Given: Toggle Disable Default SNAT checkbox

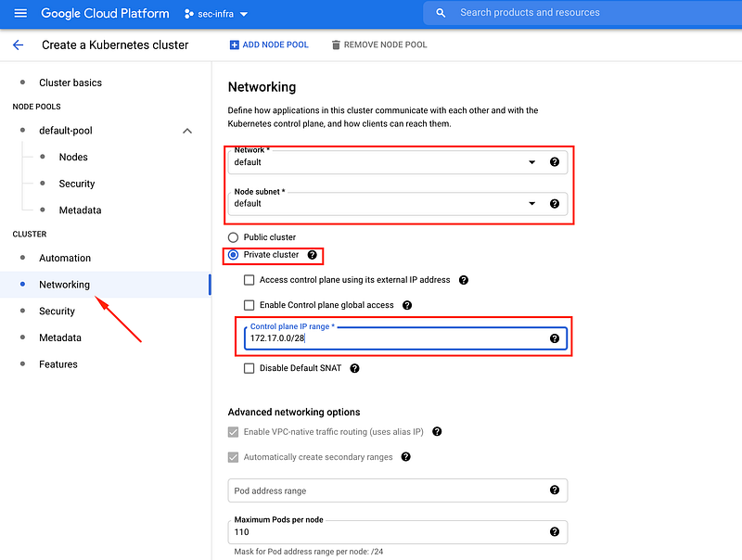Looking at the screenshot, I should 249,368.
